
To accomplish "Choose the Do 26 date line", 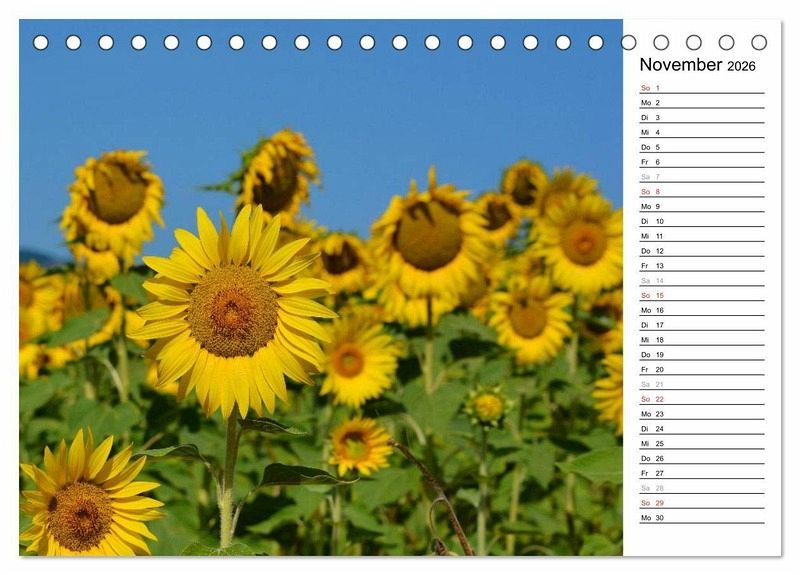I will [700, 458].
